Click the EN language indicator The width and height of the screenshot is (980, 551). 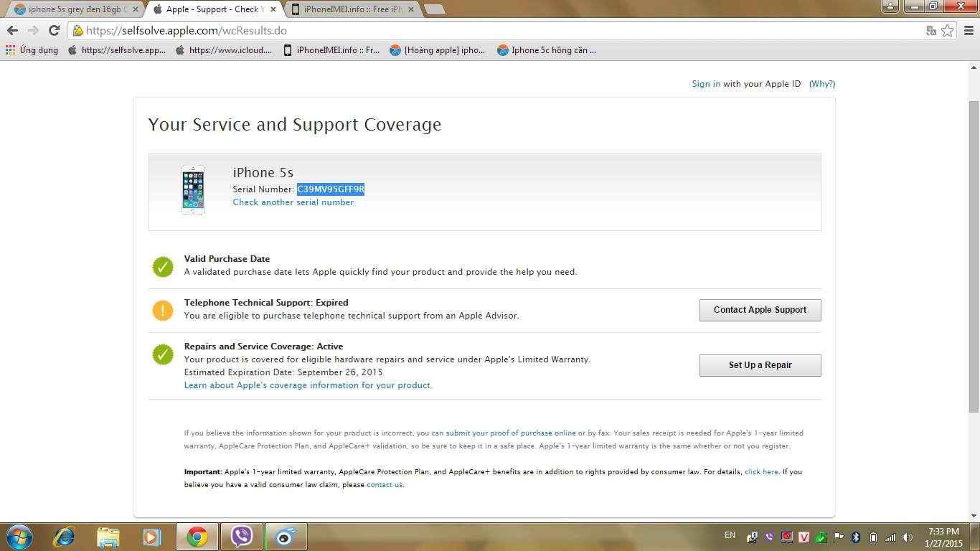(730, 535)
